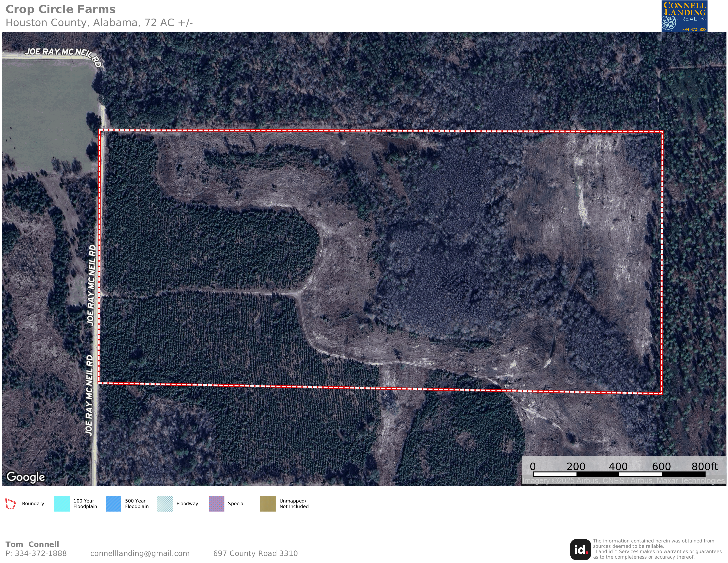
Task: Click the 500 Year Floodplain swatch
Action: pos(113,504)
